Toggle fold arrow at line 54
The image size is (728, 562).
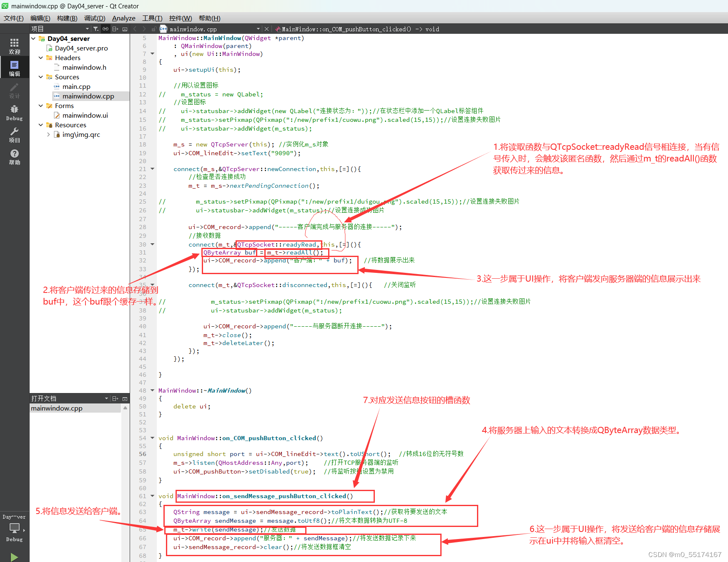pos(153,438)
